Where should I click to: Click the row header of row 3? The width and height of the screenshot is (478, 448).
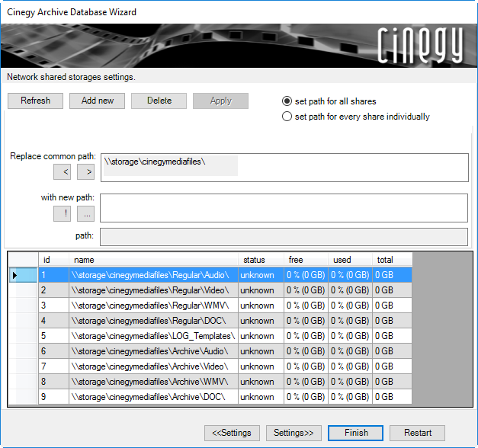click(x=23, y=306)
